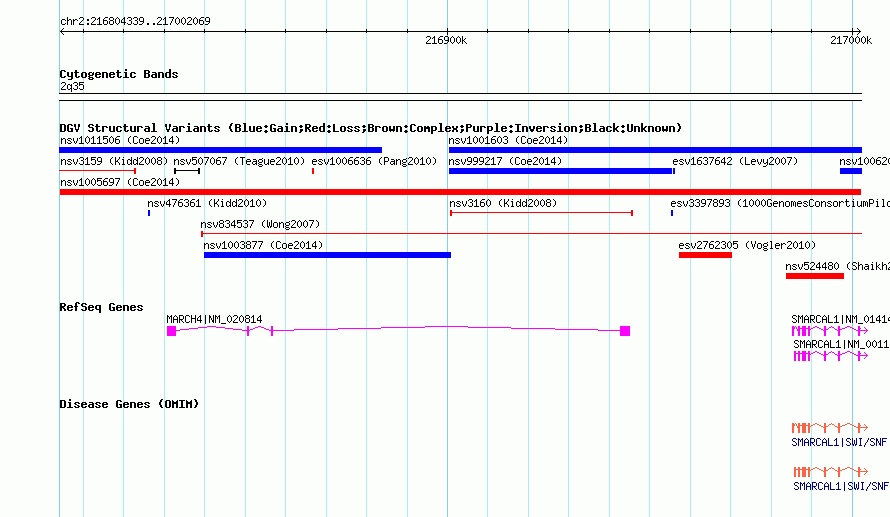Click the red nsv524480 loss bar
Viewport: 890px width, 517px height.
[x=815, y=276]
